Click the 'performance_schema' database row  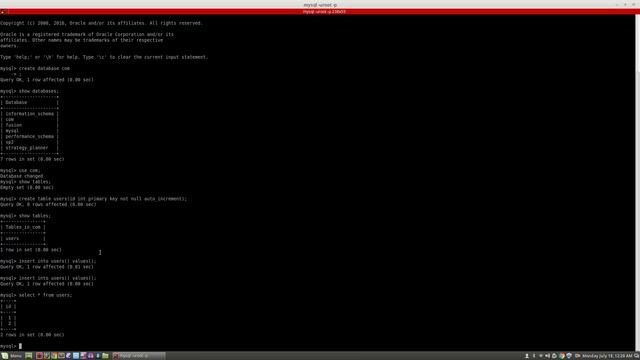click(x=29, y=136)
